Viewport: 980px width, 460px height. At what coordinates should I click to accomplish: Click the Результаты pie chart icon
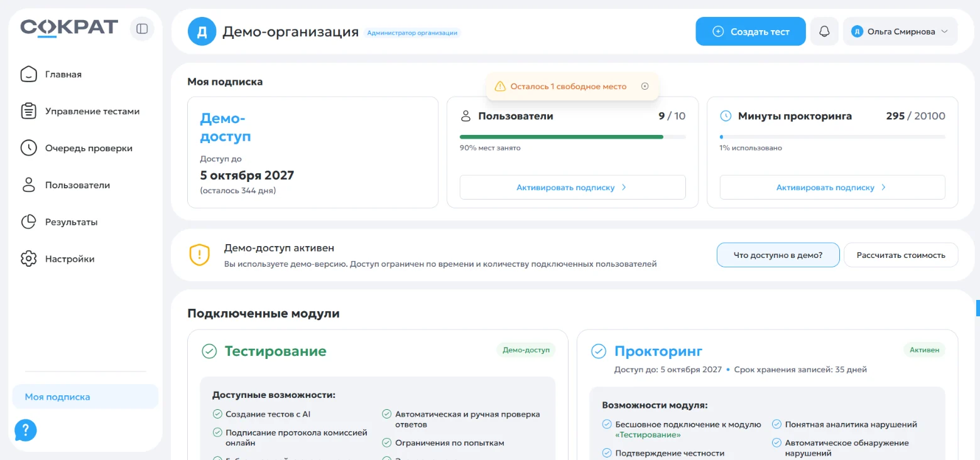(x=28, y=222)
